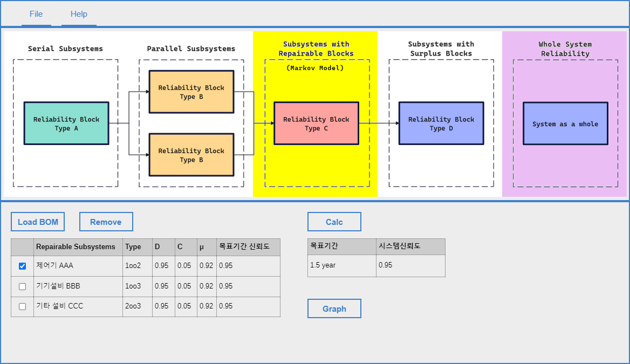Viewport: 630px width, 364px height.
Task: Check the 기기설비 BBB row checkbox
Action: click(x=22, y=286)
